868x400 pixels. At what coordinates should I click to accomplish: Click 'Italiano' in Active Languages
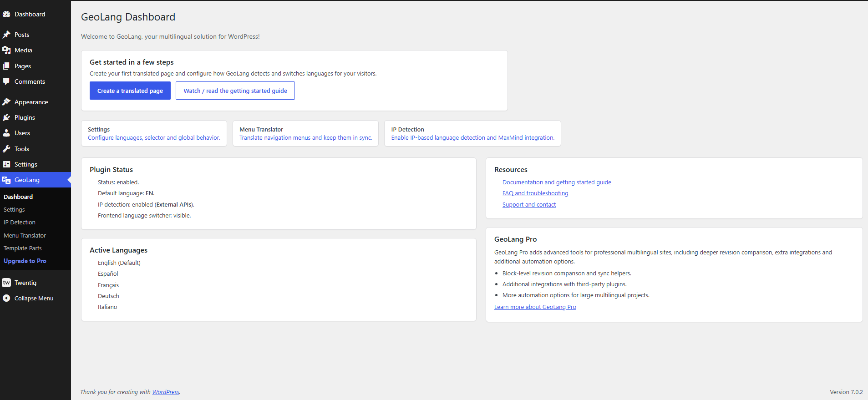coord(107,307)
